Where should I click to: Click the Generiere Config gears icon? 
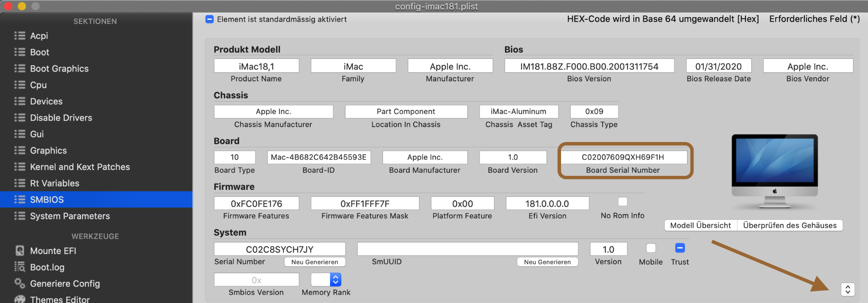19,283
